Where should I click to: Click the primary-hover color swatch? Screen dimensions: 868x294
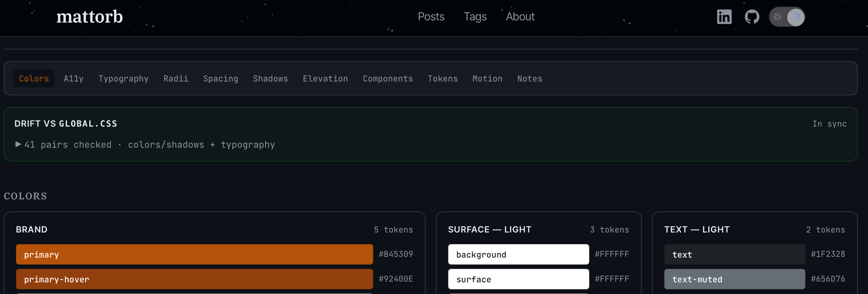[x=195, y=279]
